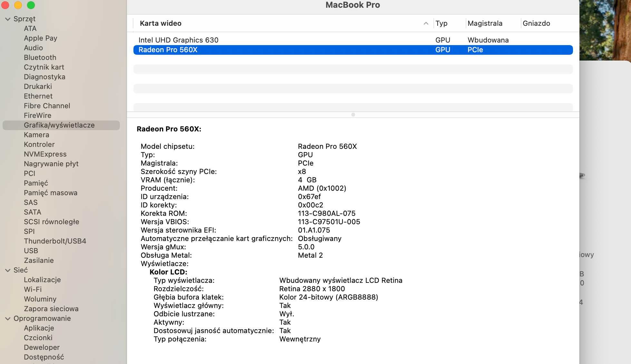
Task: Select Diagnostyka in the sidebar
Action: [44, 77]
